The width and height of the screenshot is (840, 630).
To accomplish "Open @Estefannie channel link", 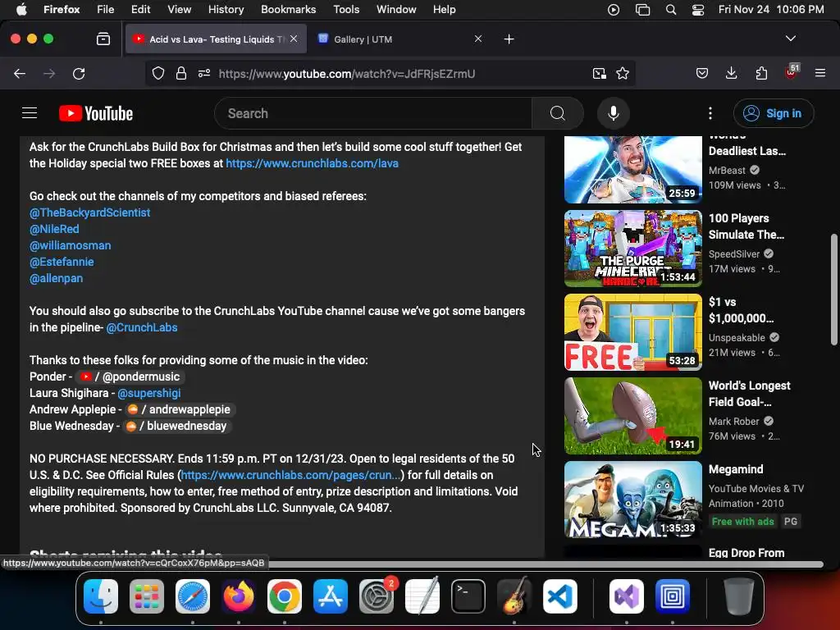I will [62, 262].
